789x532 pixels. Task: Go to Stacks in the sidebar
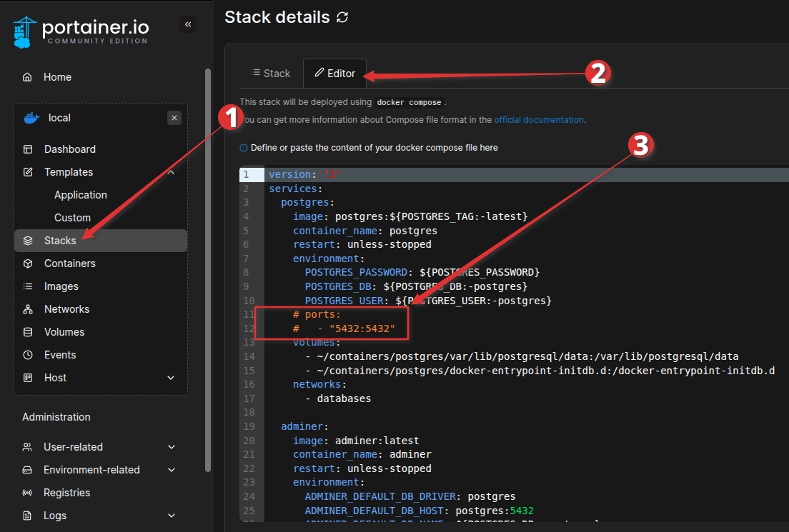(x=101, y=241)
